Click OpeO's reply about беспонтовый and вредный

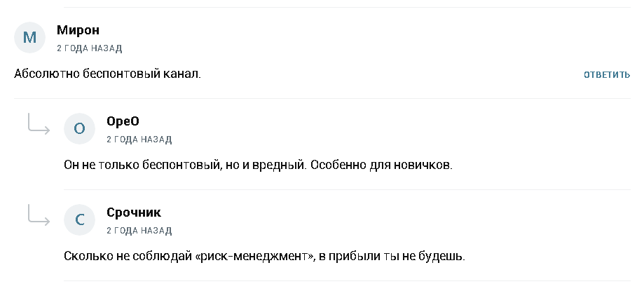(259, 165)
